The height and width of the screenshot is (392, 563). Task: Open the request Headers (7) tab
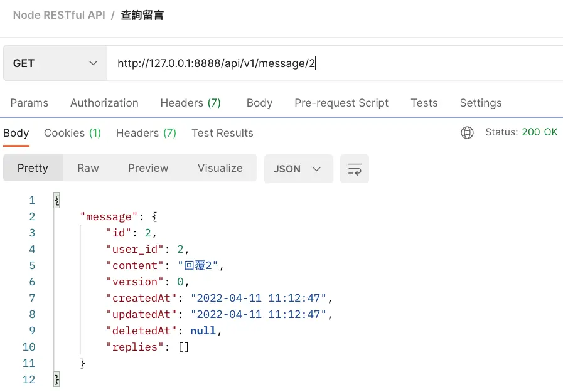[190, 103]
